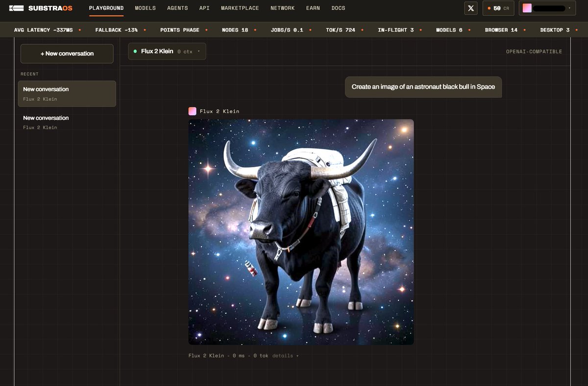Screen dimensions: 588x386
Task: Click the 0 ctx context label
Action: click(x=185, y=51)
